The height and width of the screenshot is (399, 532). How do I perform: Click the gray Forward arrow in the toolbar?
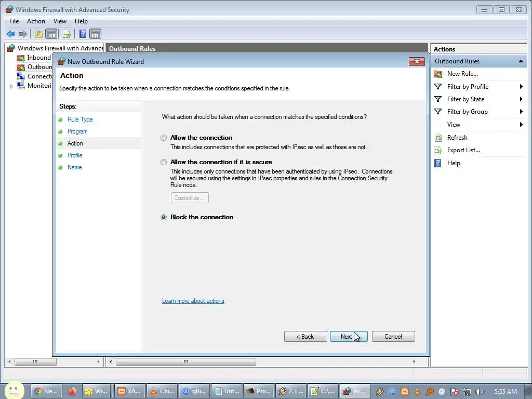coord(23,34)
